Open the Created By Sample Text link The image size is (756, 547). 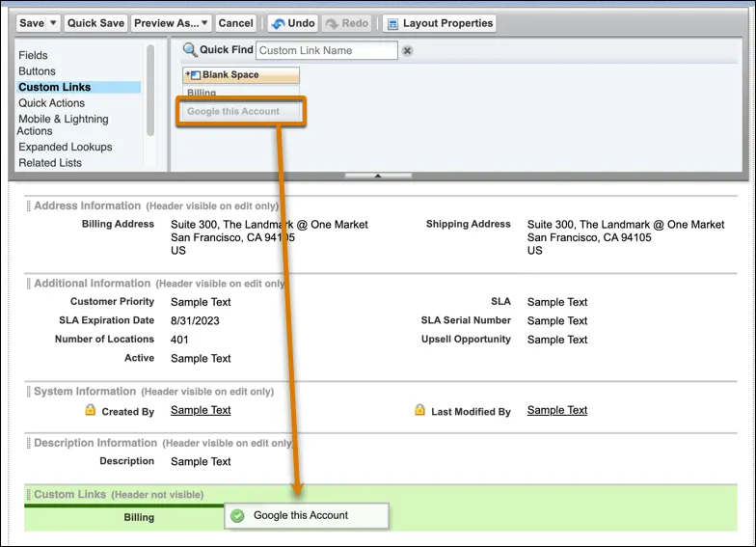(201, 411)
